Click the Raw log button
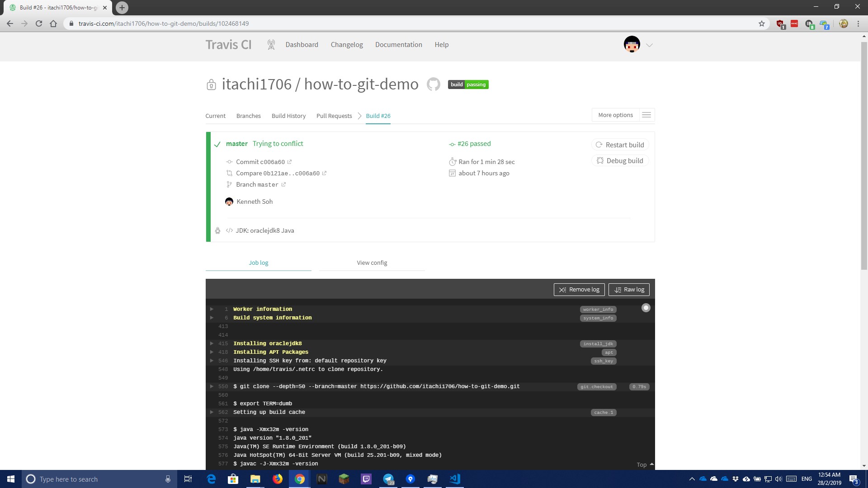This screenshot has width=868, height=488. tap(629, 290)
